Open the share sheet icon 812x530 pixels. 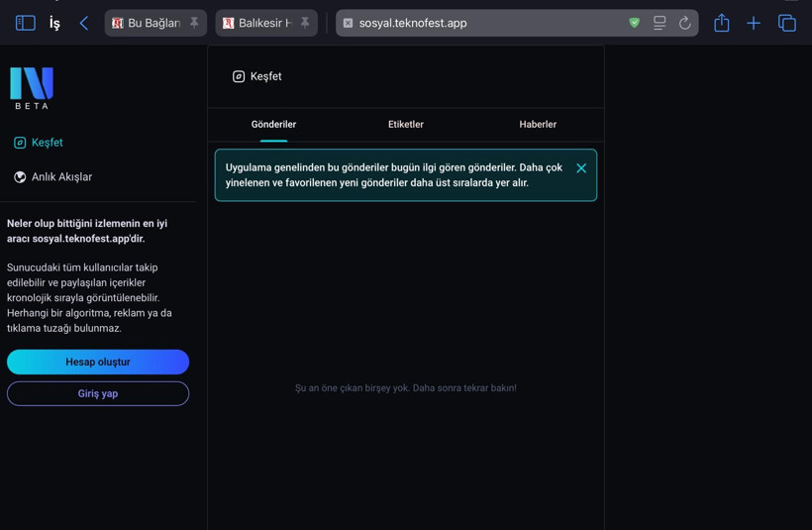721,22
